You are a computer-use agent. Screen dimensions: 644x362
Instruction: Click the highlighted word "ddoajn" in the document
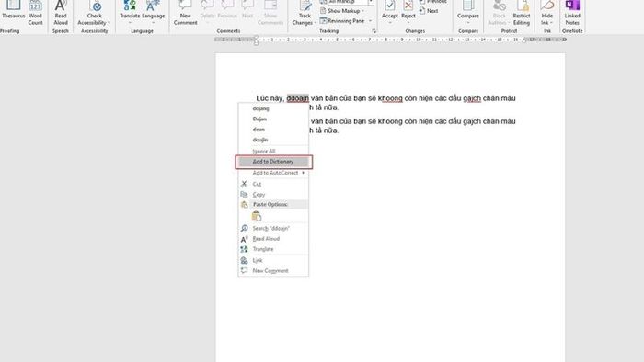point(297,98)
